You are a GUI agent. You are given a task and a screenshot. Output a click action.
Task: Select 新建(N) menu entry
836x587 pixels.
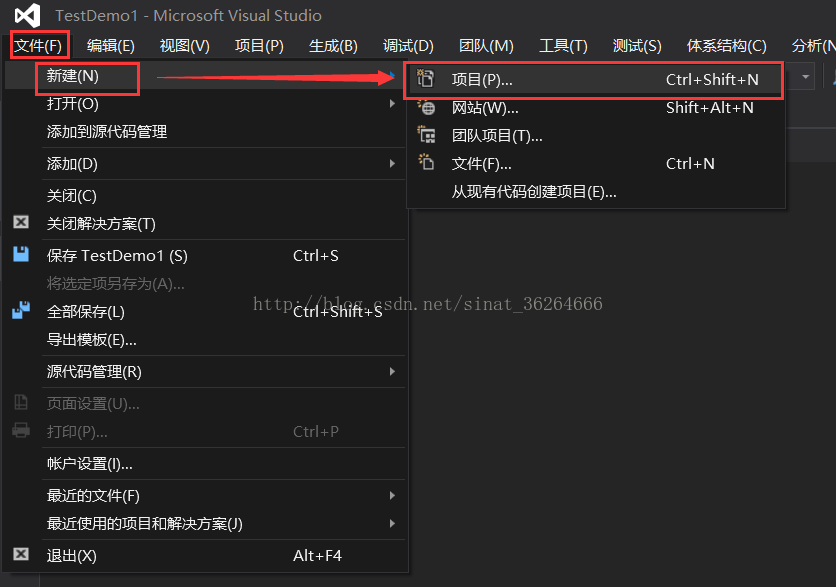point(205,76)
